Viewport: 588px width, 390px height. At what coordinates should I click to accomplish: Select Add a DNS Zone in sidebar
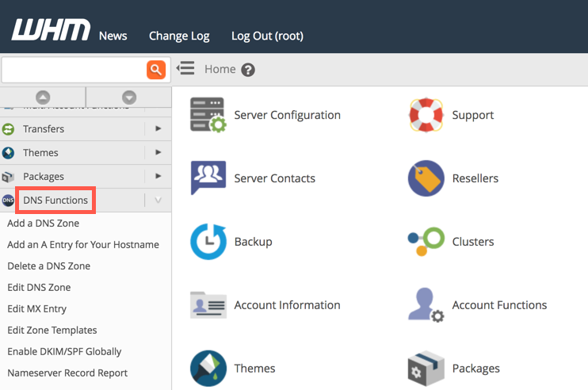pyautogui.click(x=43, y=224)
